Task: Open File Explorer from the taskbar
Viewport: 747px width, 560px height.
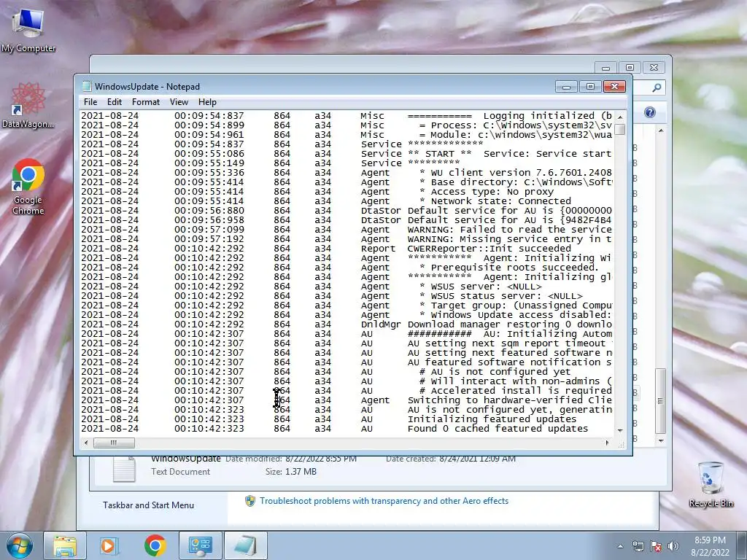Action: [65, 545]
